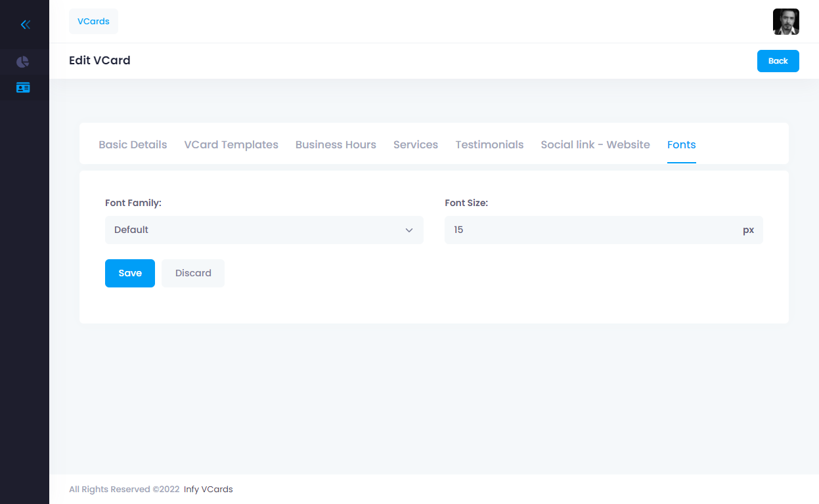819x504 pixels.
Task: Discard the font changes
Action: pyautogui.click(x=193, y=273)
